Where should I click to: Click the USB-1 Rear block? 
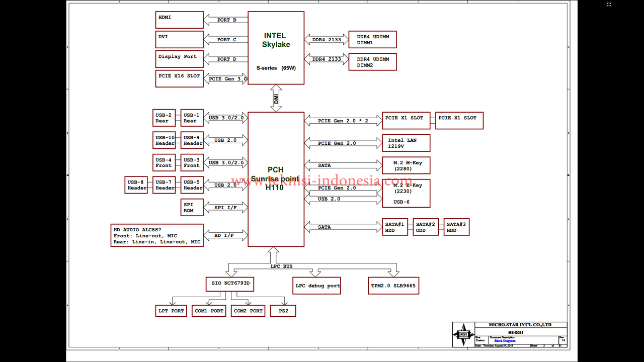click(192, 118)
